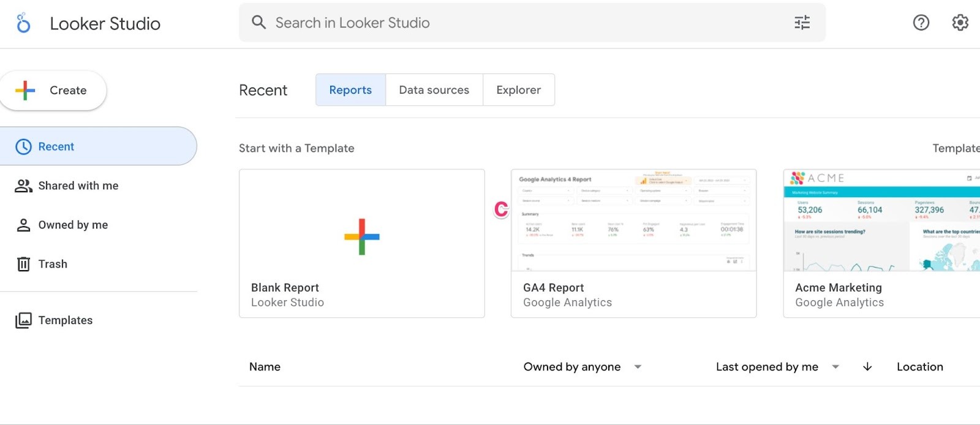The width and height of the screenshot is (980, 425).
Task: Click the search magnifier icon
Action: point(259,23)
